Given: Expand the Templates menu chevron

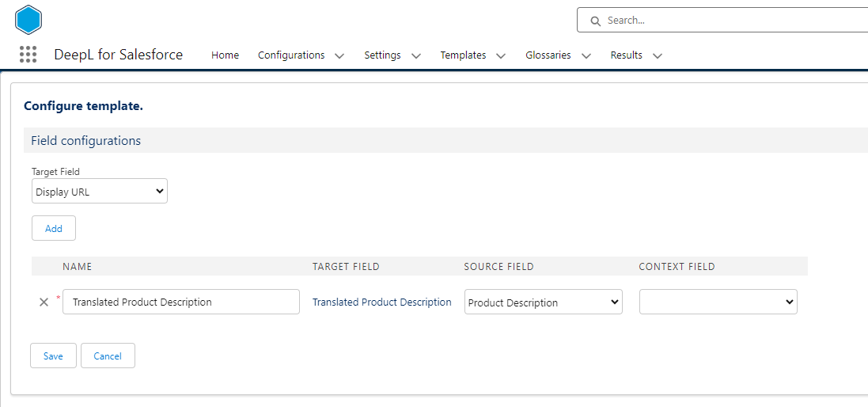Looking at the screenshot, I should 501,55.
